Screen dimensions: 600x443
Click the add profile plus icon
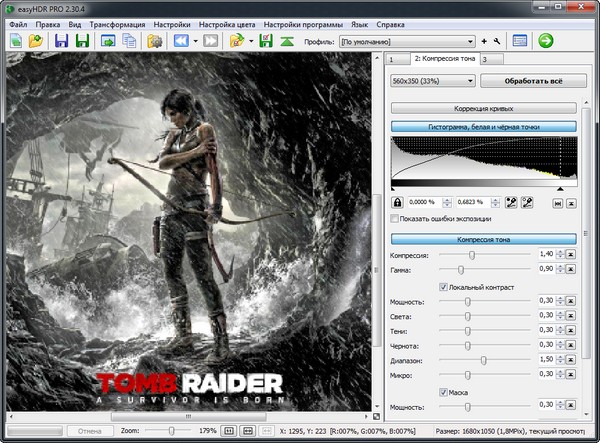(485, 41)
